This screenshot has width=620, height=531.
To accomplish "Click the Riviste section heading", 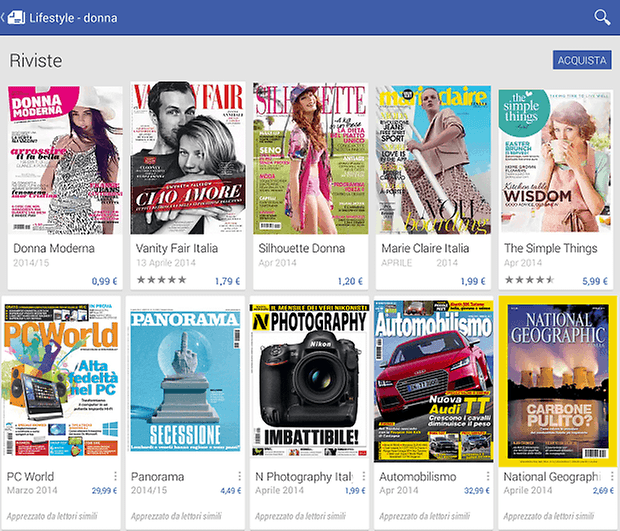I will tap(36, 60).
